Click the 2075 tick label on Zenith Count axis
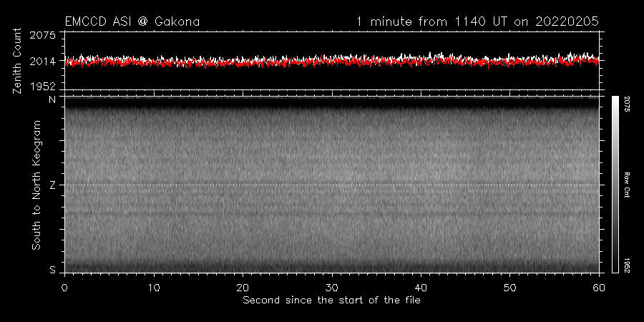The image size is (644, 322). (42, 36)
